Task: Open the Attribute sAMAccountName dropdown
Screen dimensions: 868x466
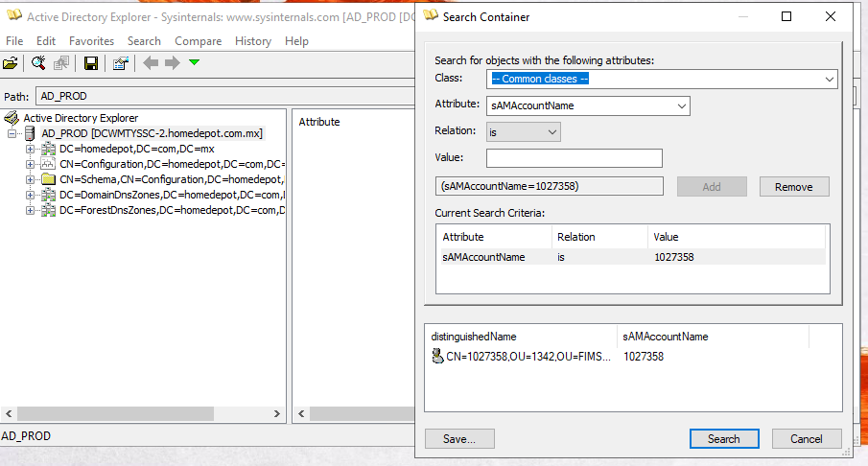Action: point(681,105)
